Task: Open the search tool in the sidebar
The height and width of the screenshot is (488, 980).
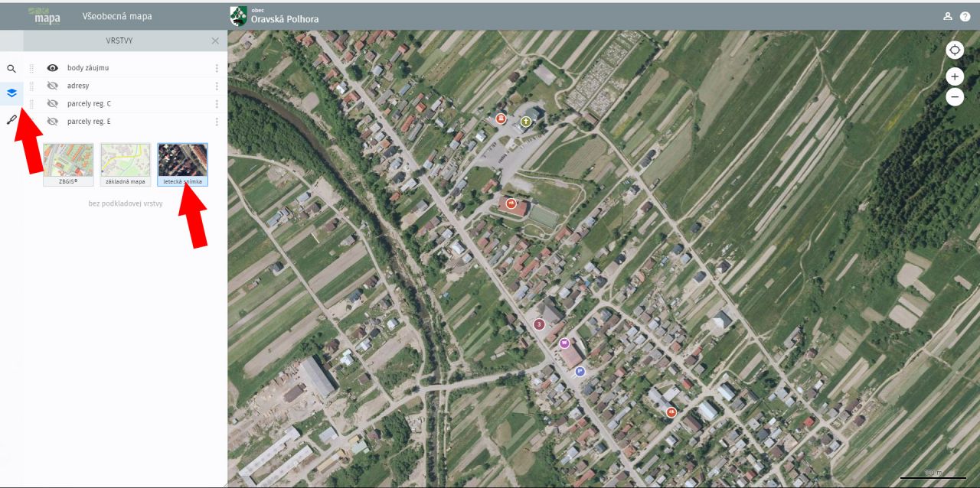Action: pos(11,69)
